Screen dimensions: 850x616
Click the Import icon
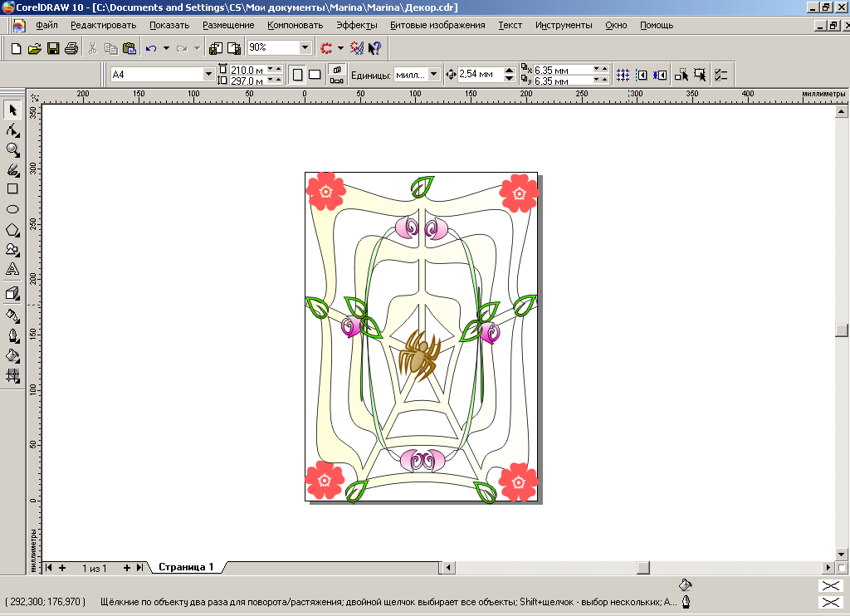[x=216, y=48]
